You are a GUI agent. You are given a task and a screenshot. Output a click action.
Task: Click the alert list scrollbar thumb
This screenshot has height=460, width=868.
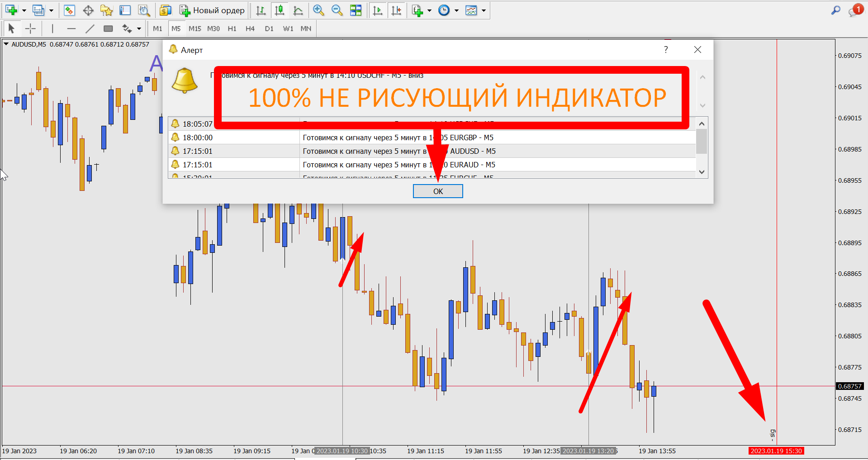tap(702, 142)
